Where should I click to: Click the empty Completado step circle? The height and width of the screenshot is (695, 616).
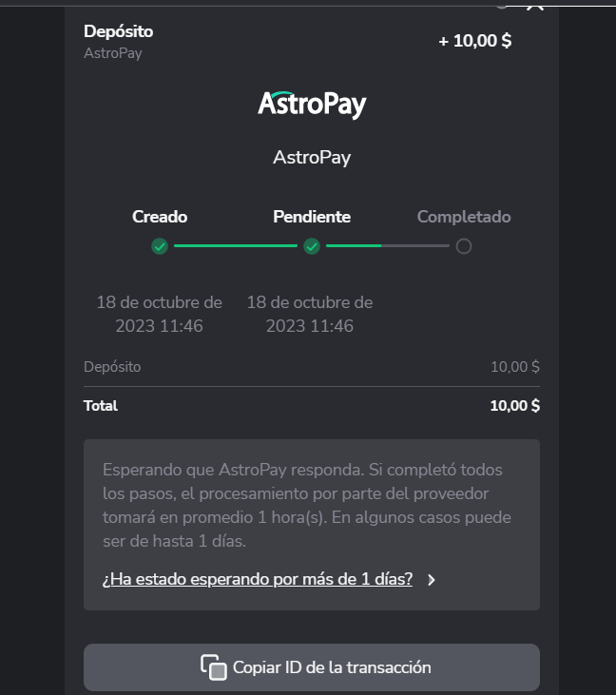tap(463, 246)
